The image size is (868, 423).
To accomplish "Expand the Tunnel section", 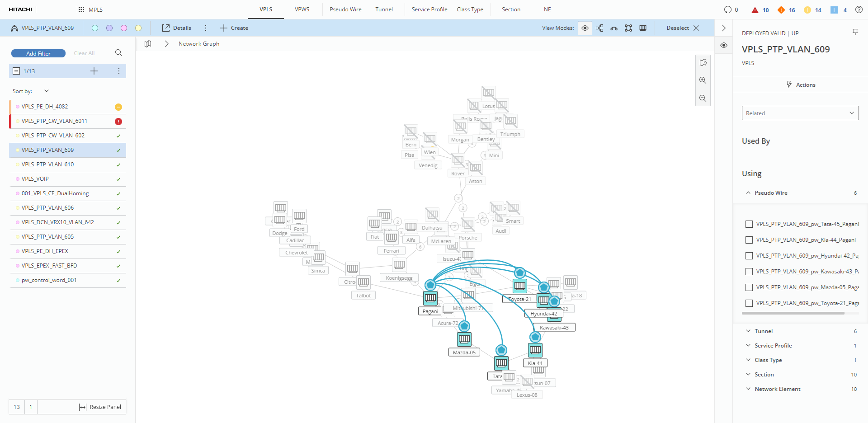I will [764, 331].
